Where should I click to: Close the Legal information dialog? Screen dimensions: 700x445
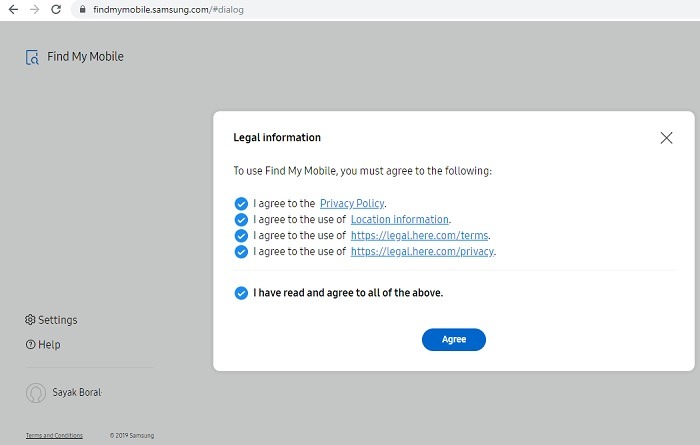click(x=666, y=138)
